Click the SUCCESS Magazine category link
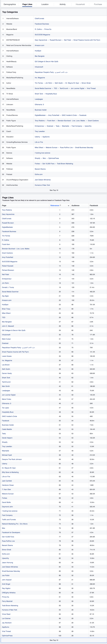The width and height of the screenshot is (107, 644). point(42,35)
